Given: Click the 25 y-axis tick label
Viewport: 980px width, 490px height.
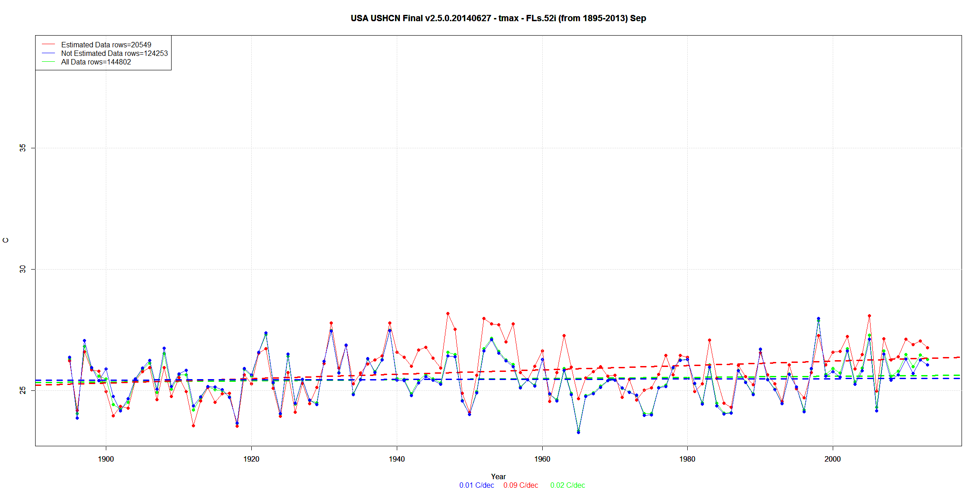Looking at the screenshot, I should click(23, 390).
